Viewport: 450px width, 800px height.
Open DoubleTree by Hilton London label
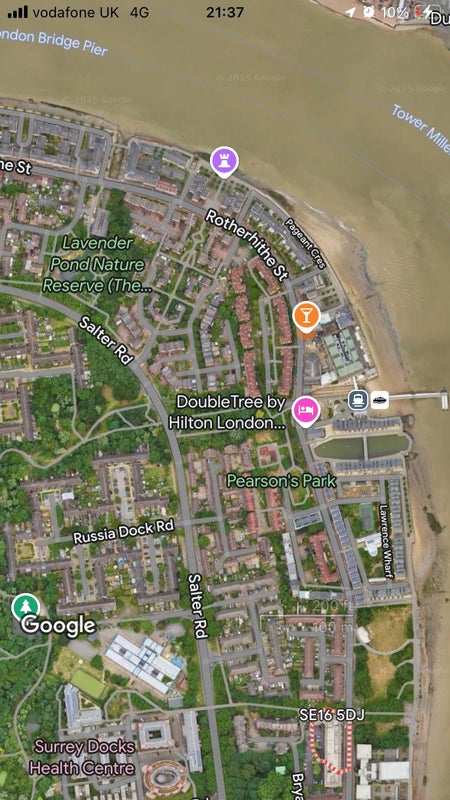click(227, 412)
